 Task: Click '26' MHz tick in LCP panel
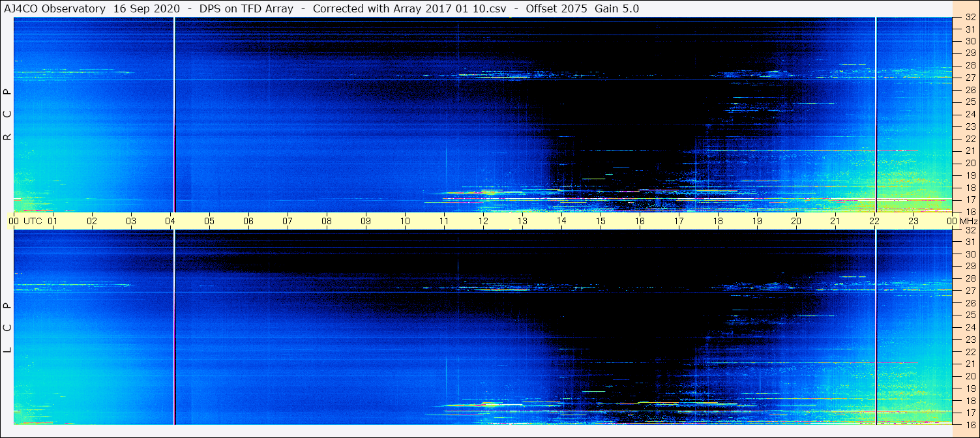970,303
